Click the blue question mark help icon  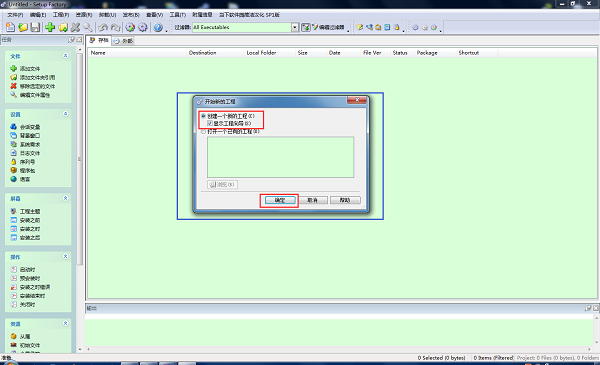click(x=158, y=27)
